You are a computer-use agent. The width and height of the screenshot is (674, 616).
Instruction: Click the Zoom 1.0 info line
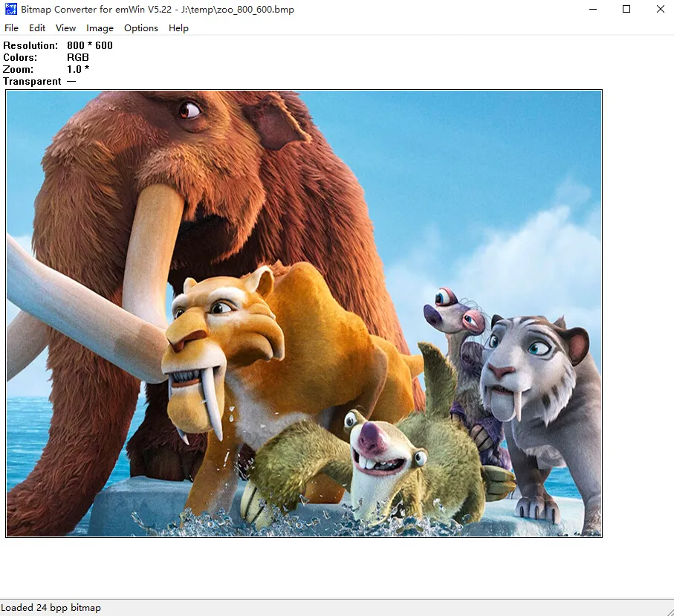click(46, 69)
